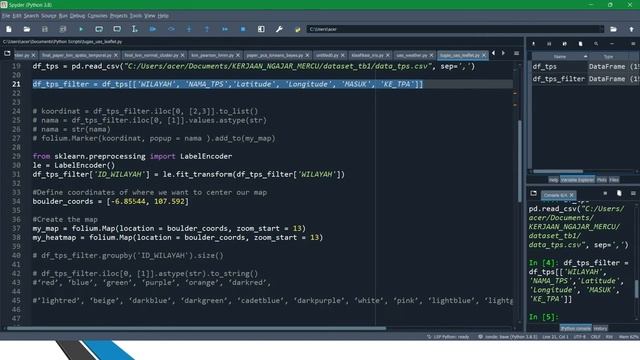
Task: Switch to the Plots pane tab
Action: coord(602,180)
